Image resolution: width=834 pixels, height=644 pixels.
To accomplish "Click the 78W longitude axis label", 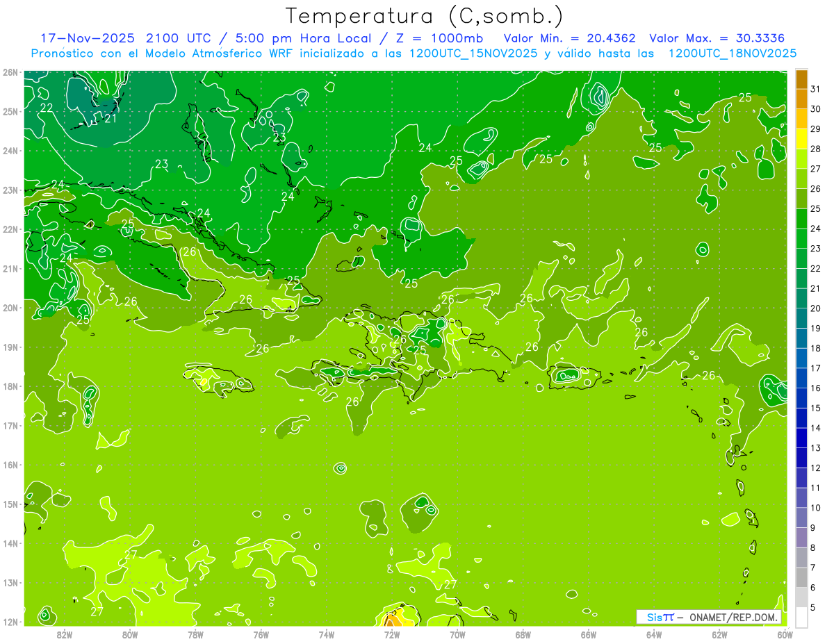I will [195, 634].
